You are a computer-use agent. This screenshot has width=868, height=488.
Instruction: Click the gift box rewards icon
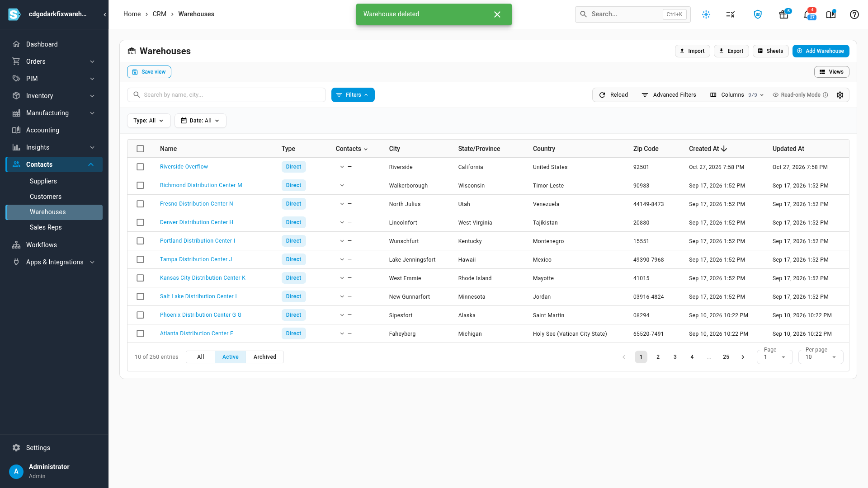(x=784, y=14)
